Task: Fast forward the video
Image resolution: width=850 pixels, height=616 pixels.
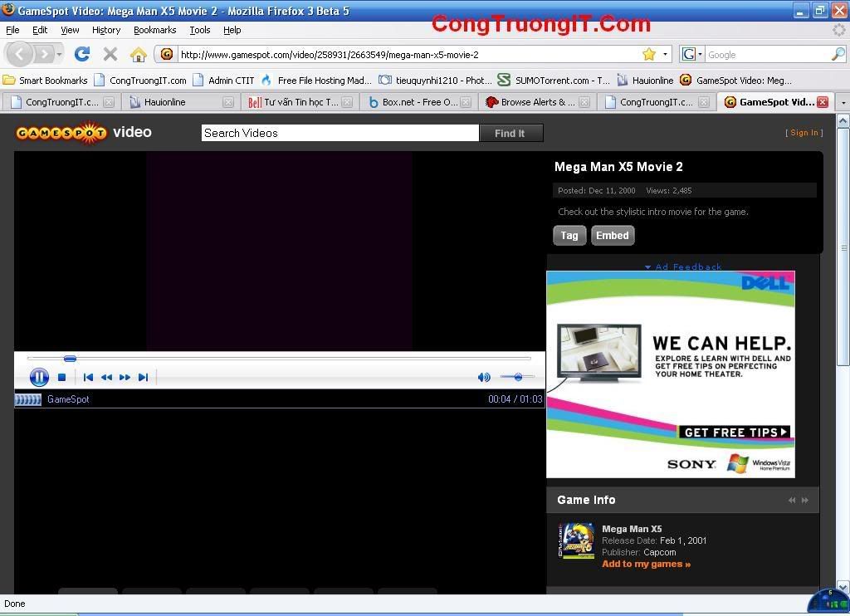Action: (x=125, y=378)
